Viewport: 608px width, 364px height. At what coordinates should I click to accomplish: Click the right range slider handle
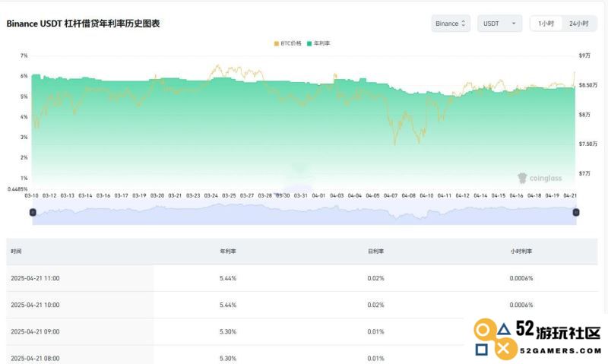(x=576, y=212)
